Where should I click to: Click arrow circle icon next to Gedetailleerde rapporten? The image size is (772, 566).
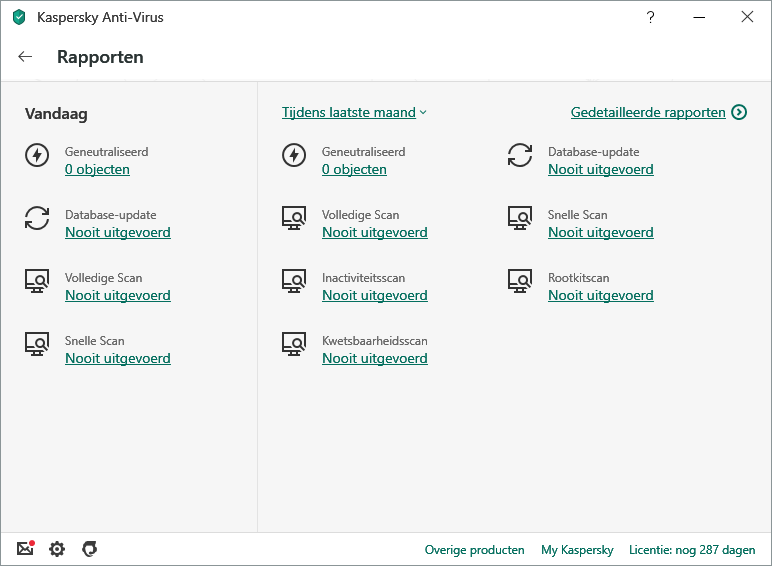click(x=739, y=112)
